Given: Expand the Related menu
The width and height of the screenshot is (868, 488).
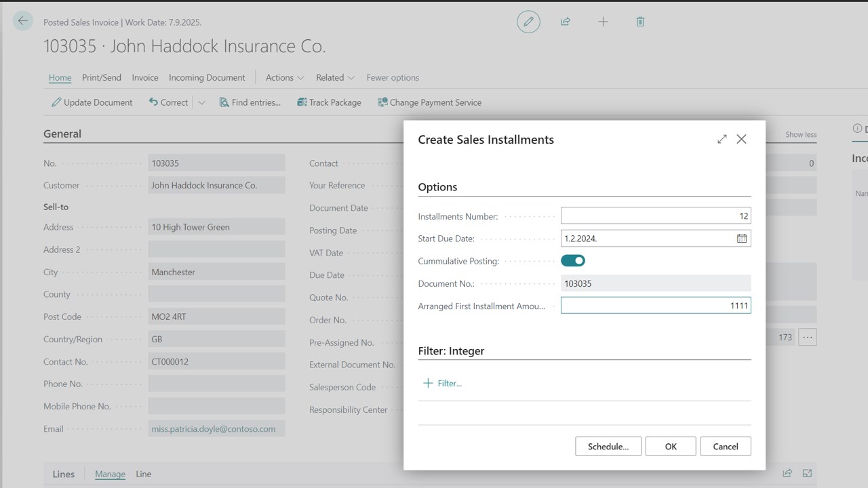Looking at the screenshot, I should click(335, 77).
